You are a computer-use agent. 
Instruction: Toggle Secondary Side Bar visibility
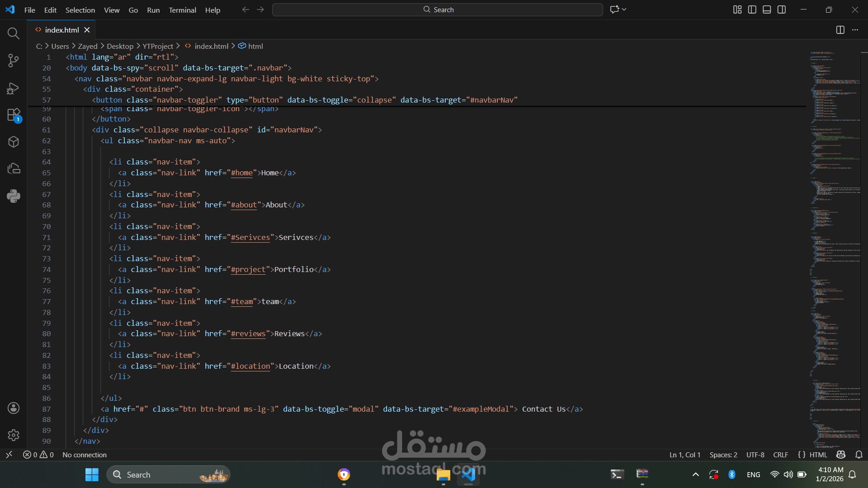click(x=782, y=9)
